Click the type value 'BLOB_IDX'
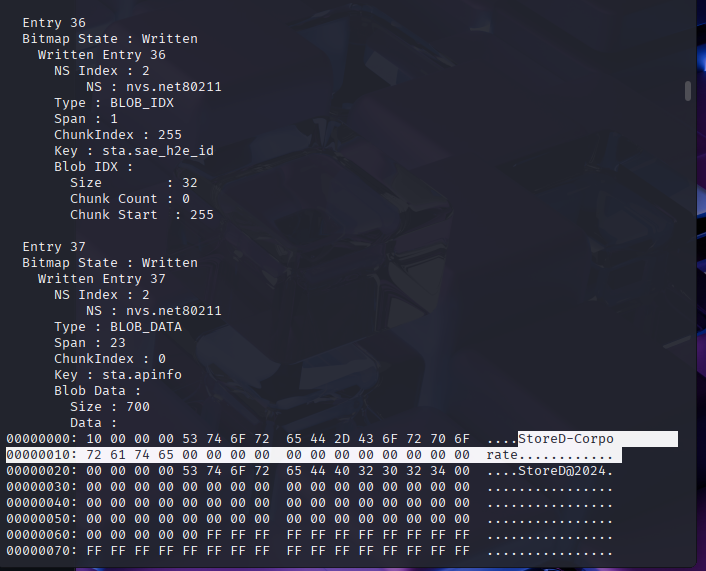Screen dimensions: 706x571 point(142,103)
